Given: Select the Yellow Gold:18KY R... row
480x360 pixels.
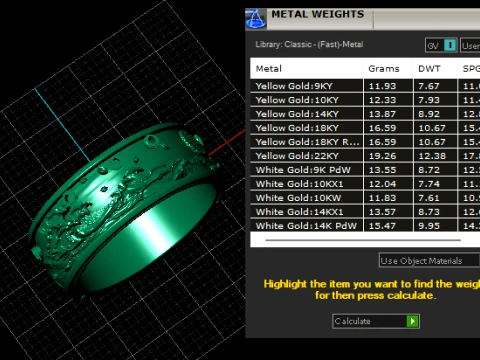Looking at the screenshot, I should point(365,142).
